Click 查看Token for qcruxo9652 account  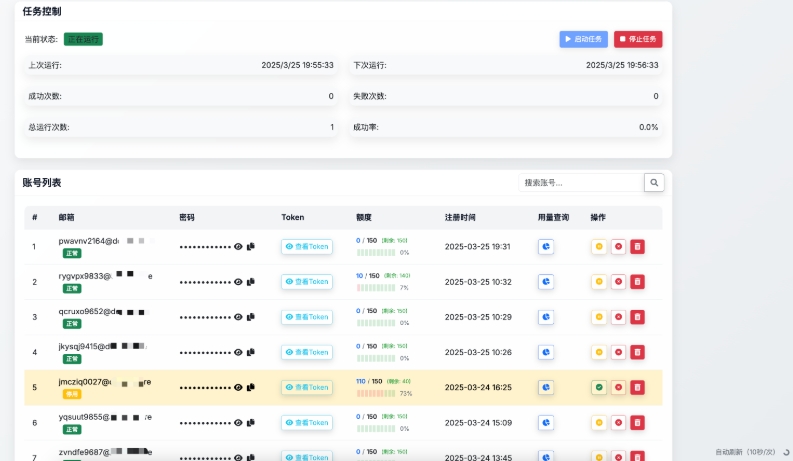pyautogui.click(x=307, y=317)
